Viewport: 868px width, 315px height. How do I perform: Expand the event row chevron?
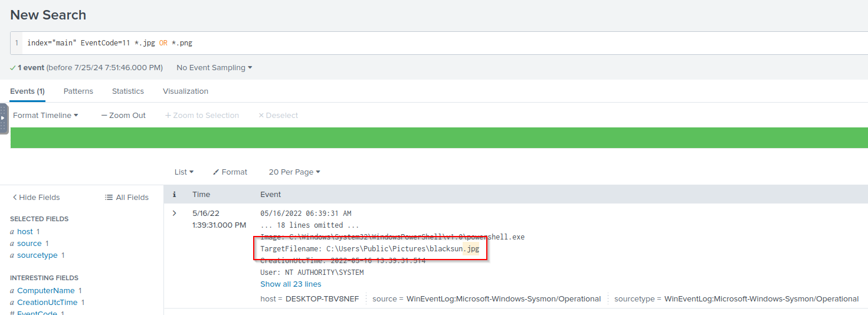[x=174, y=213]
